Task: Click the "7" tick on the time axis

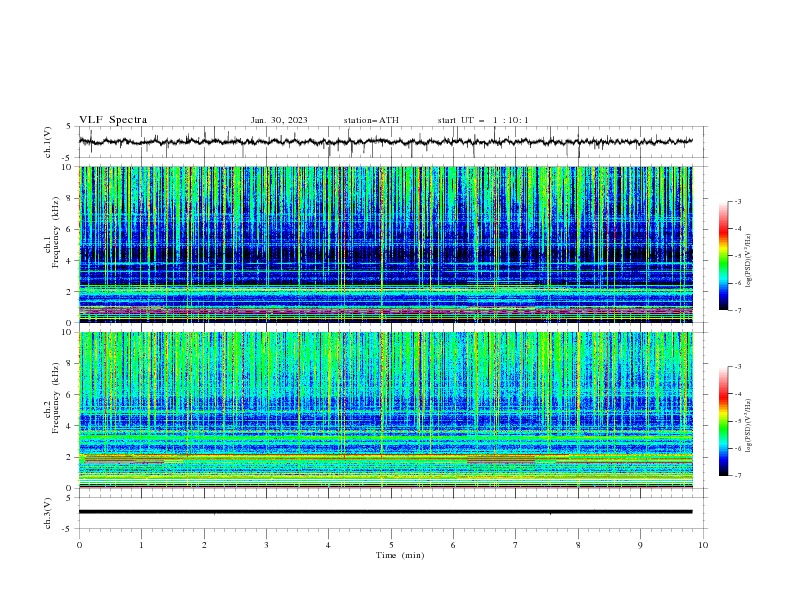Action: click(515, 545)
